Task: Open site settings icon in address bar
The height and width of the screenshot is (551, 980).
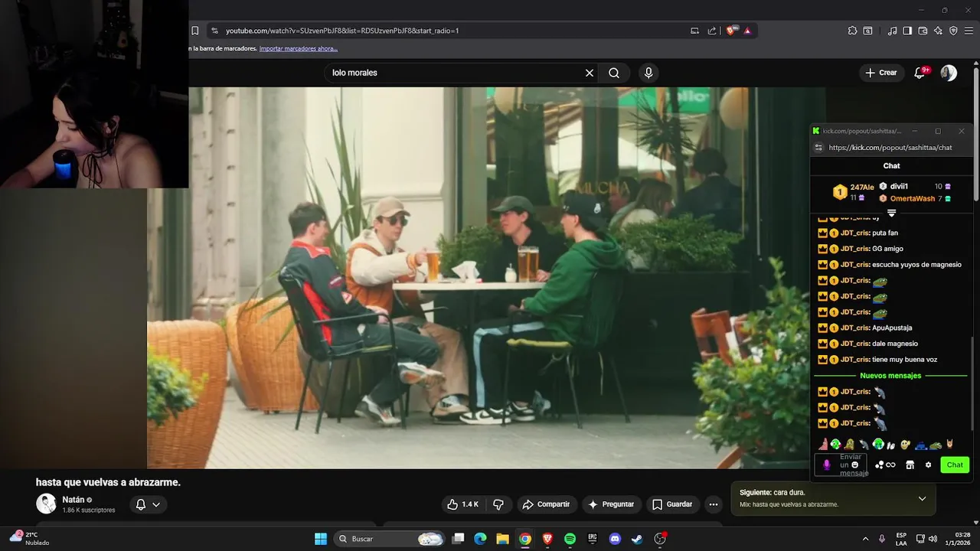Action: [214, 31]
